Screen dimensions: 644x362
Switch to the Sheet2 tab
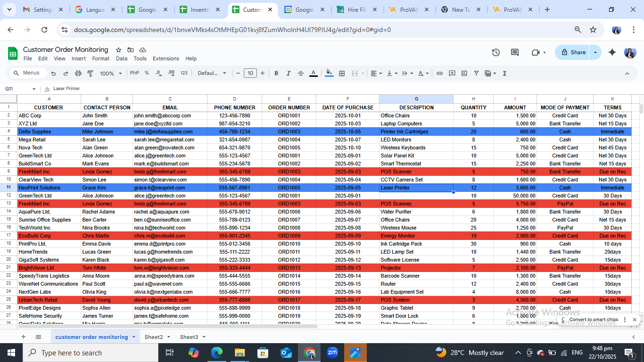pos(154,337)
